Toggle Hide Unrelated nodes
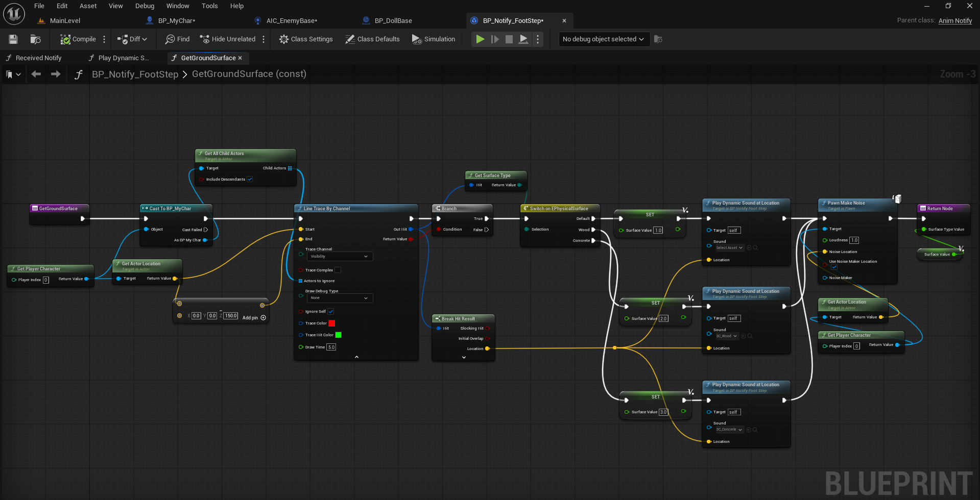The image size is (980, 500). [228, 39]
